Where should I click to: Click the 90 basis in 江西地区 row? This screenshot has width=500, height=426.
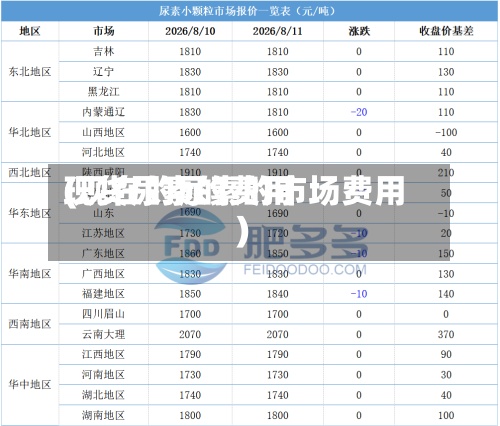(446, 354)
